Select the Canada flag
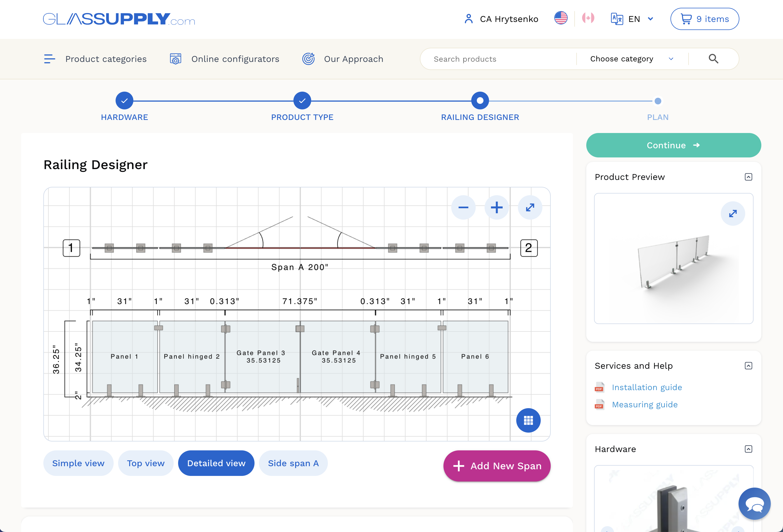This screenshot has width=783, height=532. [588, 18]
